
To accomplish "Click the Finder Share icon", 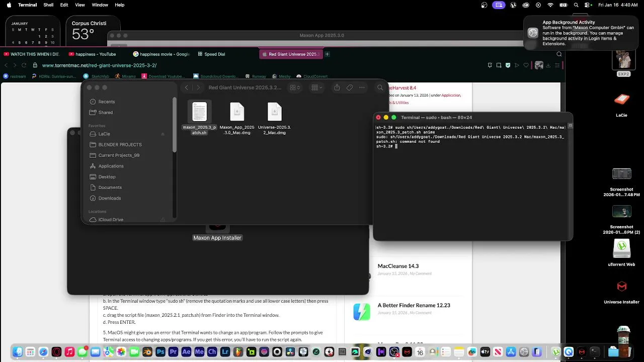I will coord(337,87).
